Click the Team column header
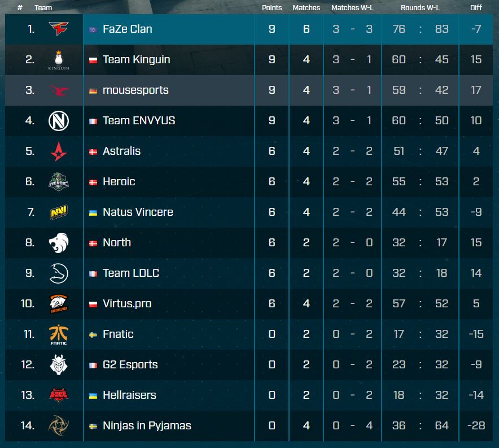The image size is (499, 448). (43, 8)
